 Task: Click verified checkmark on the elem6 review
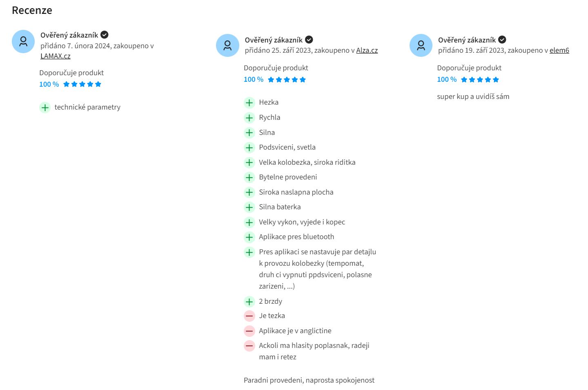tap(502, 40)
